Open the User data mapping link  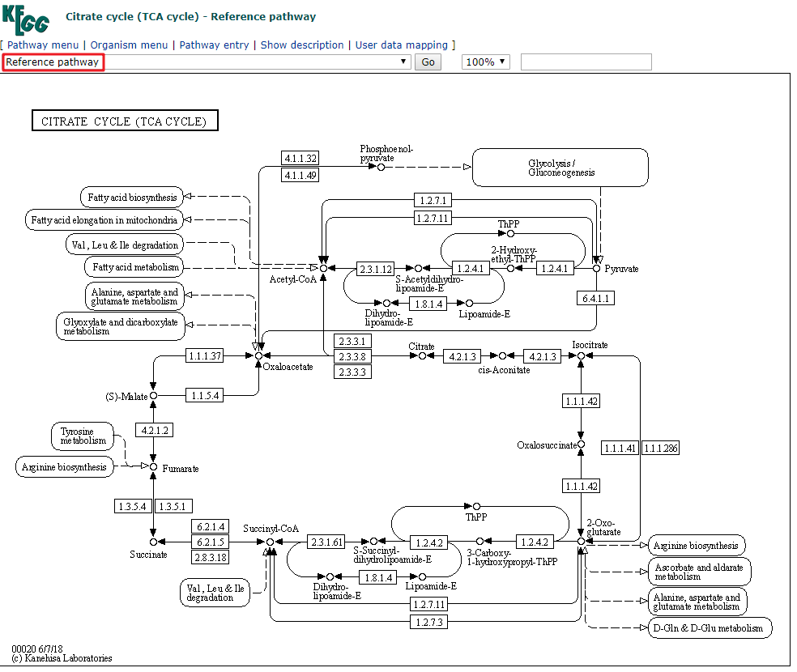click(401, 45)
